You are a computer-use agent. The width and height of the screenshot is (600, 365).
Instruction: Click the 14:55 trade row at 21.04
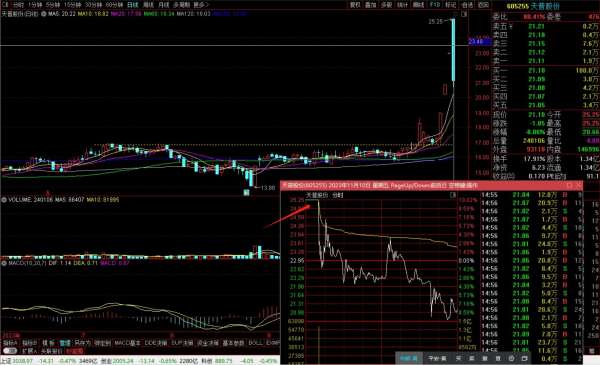click(532, 195)
